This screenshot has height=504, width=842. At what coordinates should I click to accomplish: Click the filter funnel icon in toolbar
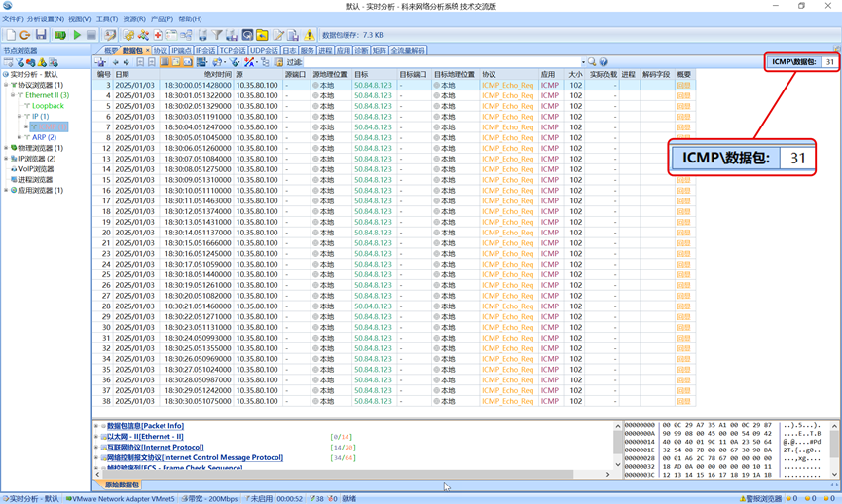coord(217,35)
